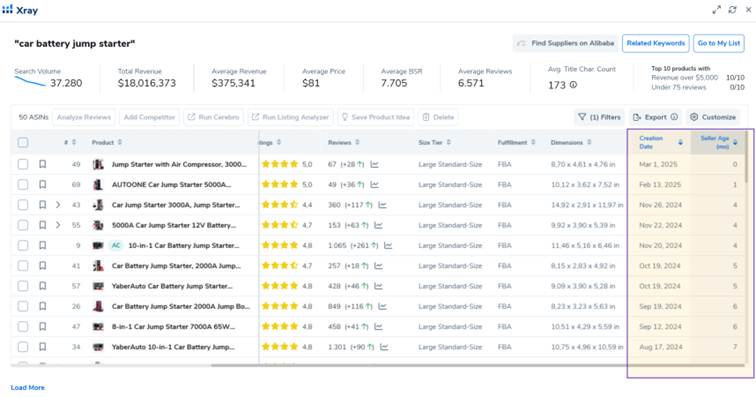The width and height of the screenshot is (756, 397).
Task: Check the box for product rank 55
Action: [x=23, y=225]
